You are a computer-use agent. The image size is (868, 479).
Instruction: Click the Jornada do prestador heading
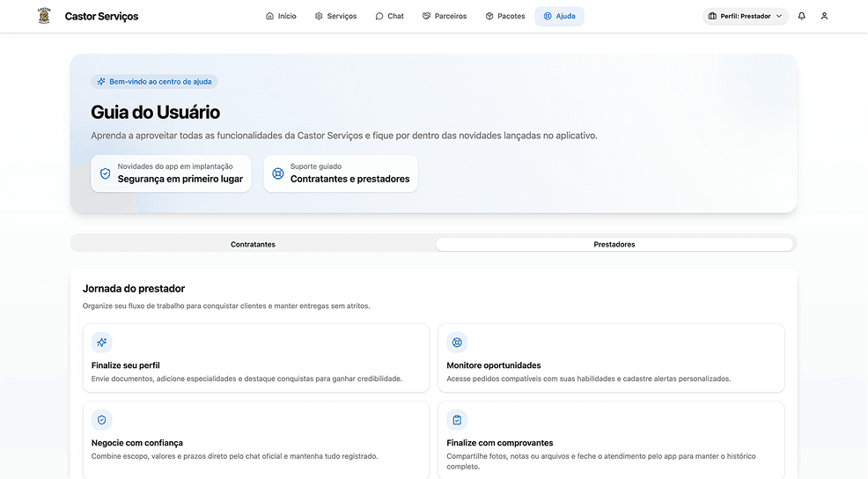[x=134, y=289]
